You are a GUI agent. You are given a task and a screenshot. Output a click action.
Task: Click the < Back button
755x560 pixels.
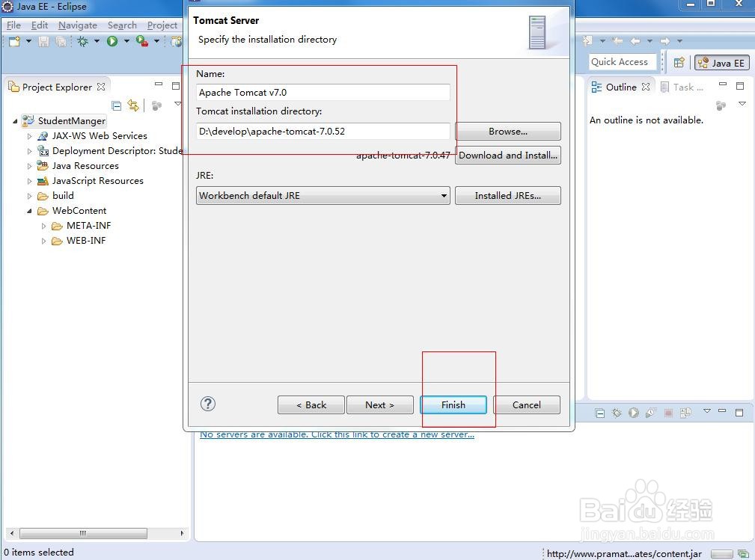point(311,405)
